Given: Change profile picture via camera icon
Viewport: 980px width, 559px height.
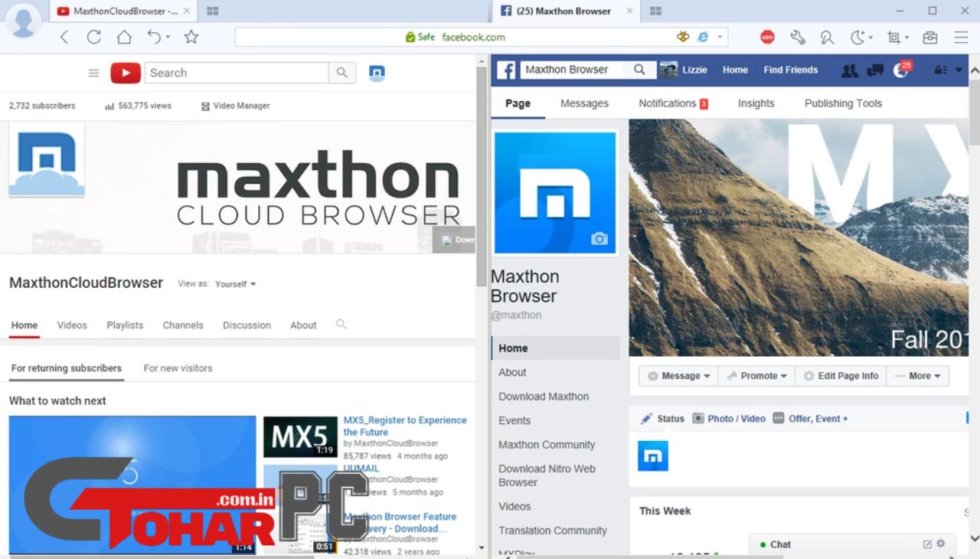Looking at the screenshot, I should (x=599, y=239).
